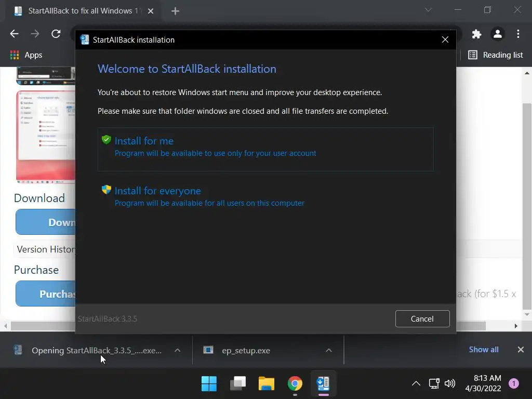Expand StartAllBack download options chevron

tap(178, 350)
